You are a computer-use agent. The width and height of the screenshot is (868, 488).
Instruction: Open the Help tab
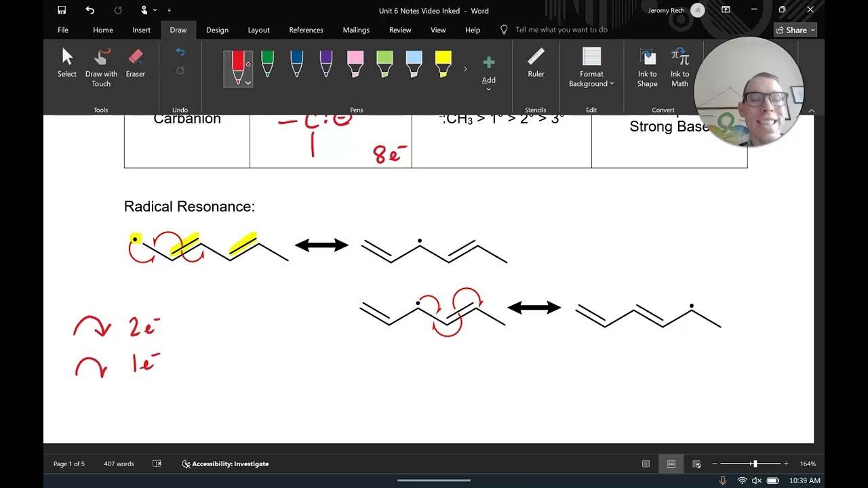pos(473,30)
